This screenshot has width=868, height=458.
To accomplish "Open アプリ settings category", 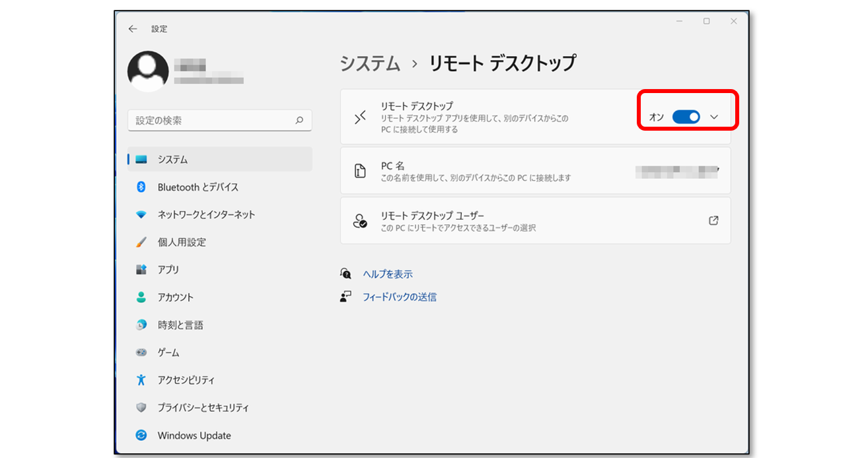I will click(220, 270).
